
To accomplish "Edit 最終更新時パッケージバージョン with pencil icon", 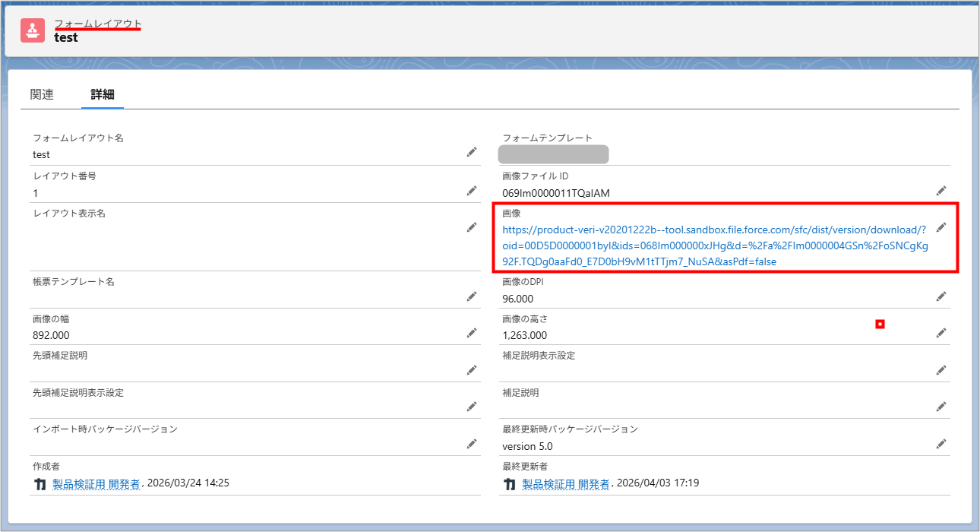I will click(941, 444).
